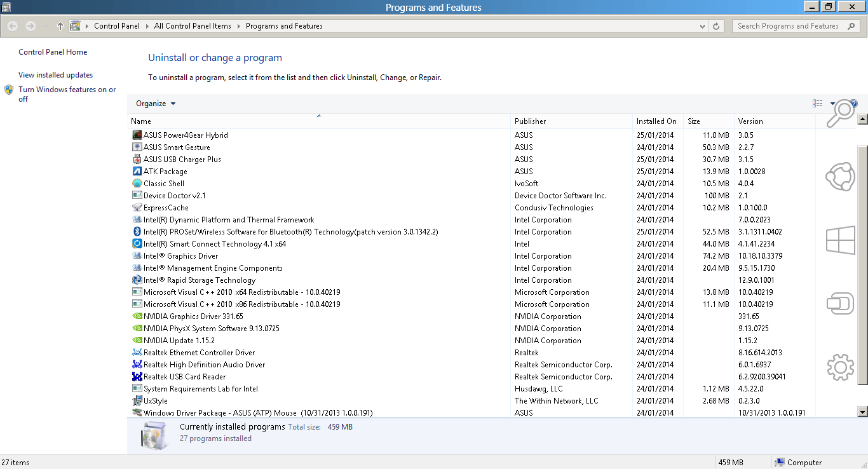Select the UxStyle program icon
This screenshot has height=469, width=868.
click(x=137, y=401)
